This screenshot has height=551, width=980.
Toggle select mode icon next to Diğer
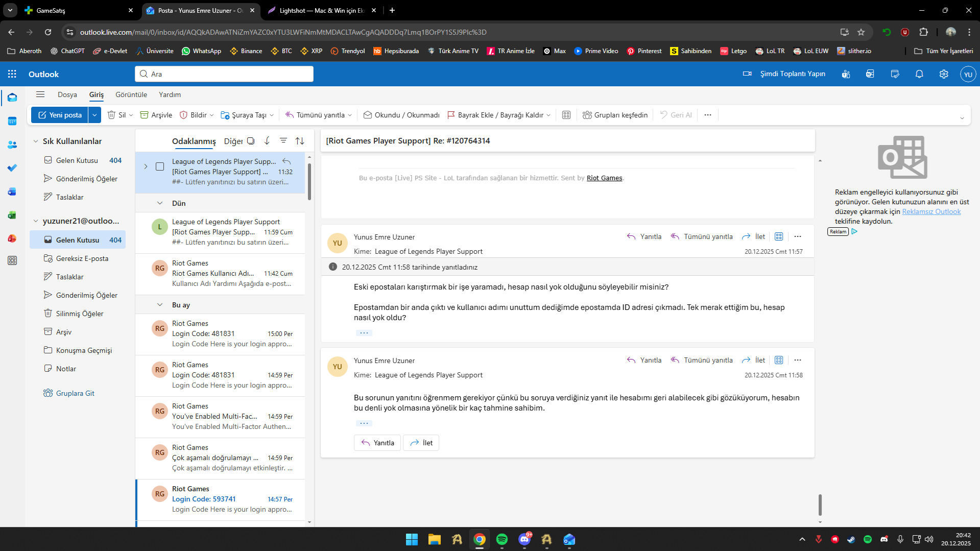pyautogui.click(x=251, y=141)
